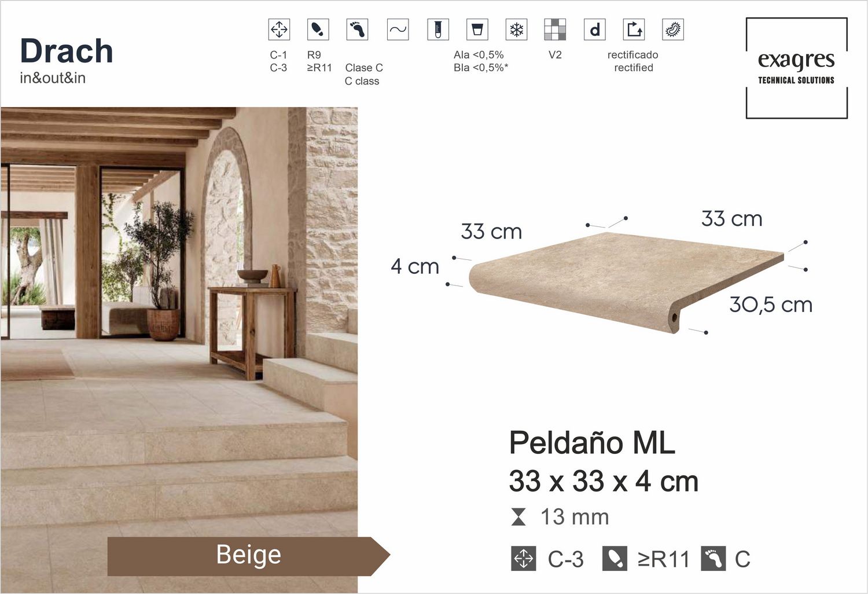Click the C-1 label
Screen dimensions: 868x594
coord(278,55)
